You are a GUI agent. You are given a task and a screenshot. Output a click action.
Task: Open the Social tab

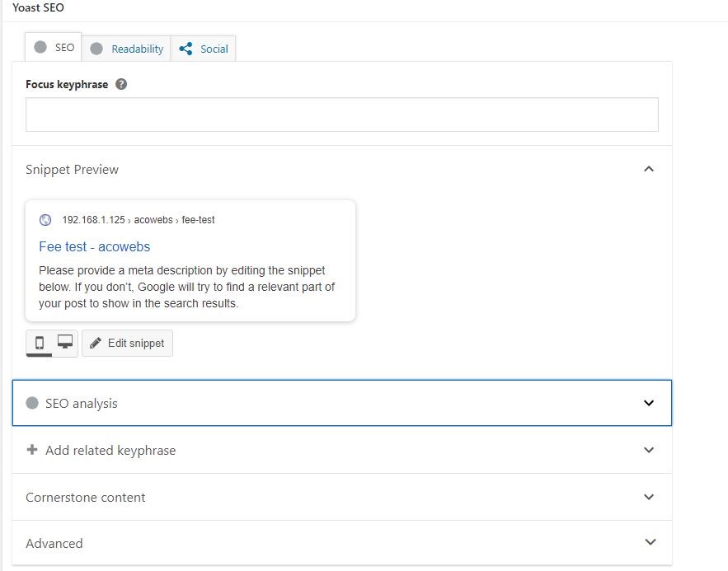pos(204,49)
